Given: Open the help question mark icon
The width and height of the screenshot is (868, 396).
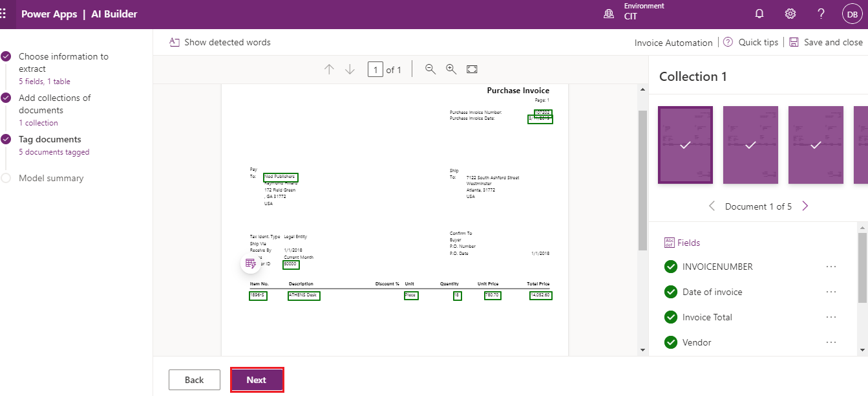Looking at the screenshot, I should click(821, 14).
